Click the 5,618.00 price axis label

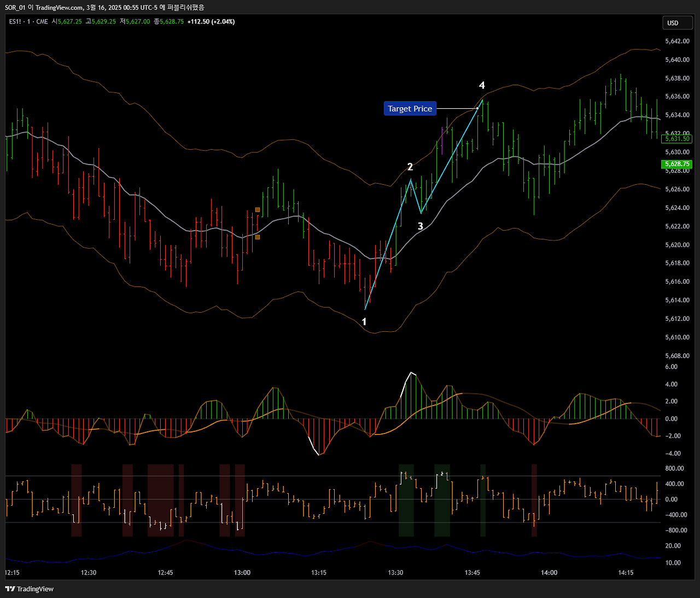point(677,263)
